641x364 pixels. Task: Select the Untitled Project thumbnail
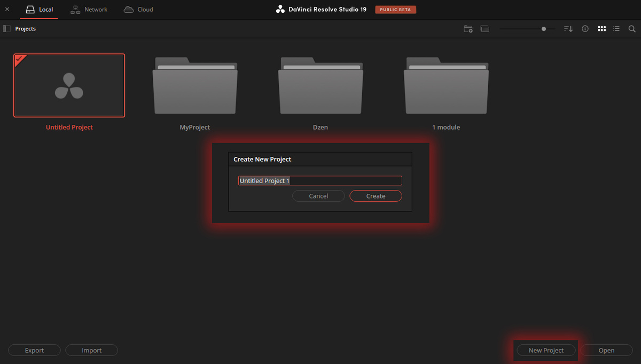click(x=69, y=85)
